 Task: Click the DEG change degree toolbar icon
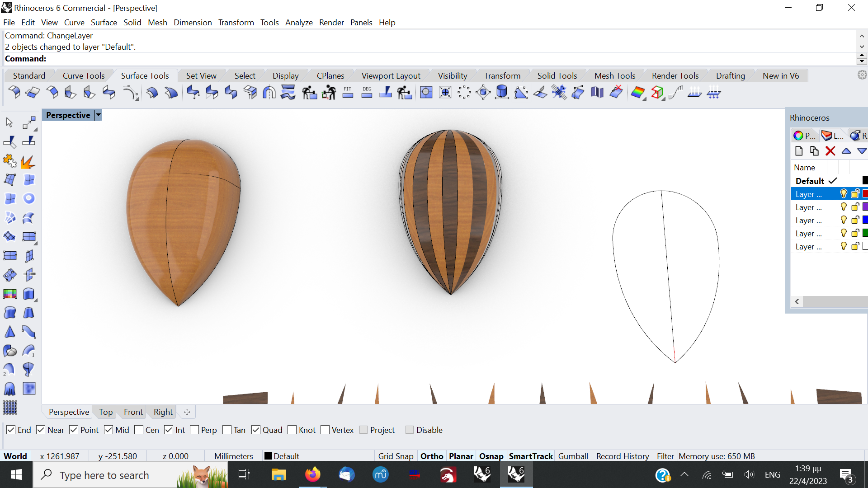coord(367,93)
